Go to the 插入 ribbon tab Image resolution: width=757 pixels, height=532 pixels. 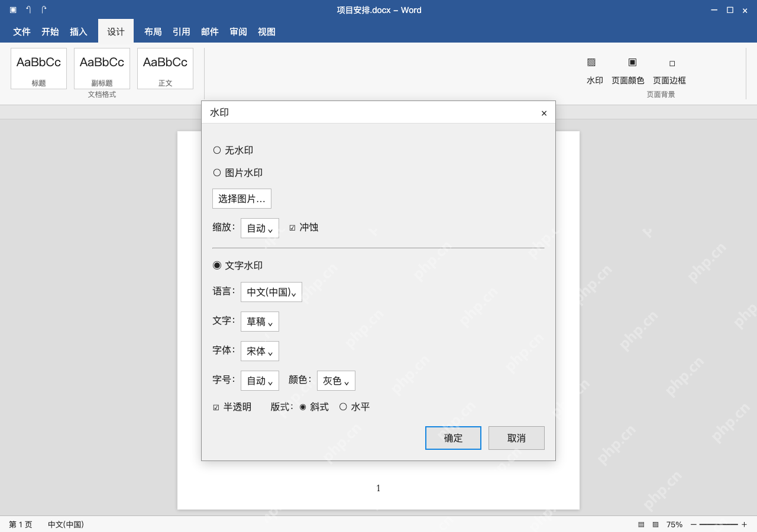pyautogui.click(x=79, y=31)
